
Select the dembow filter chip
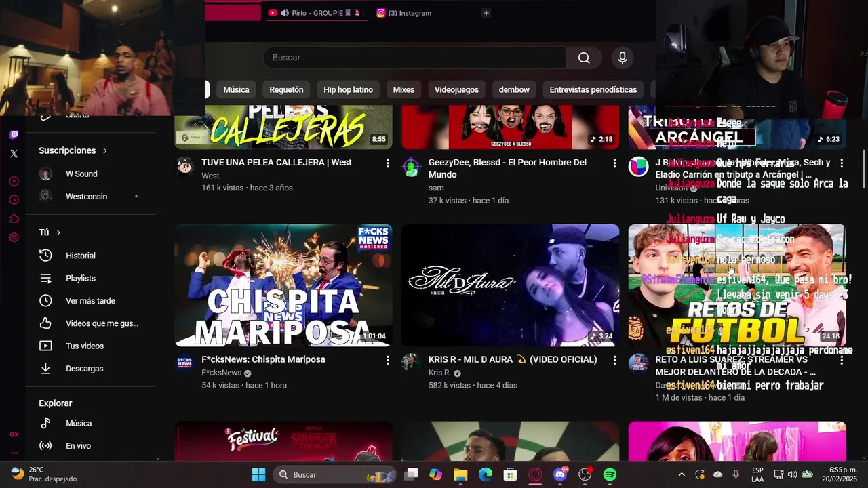click(x=514, y=89)
